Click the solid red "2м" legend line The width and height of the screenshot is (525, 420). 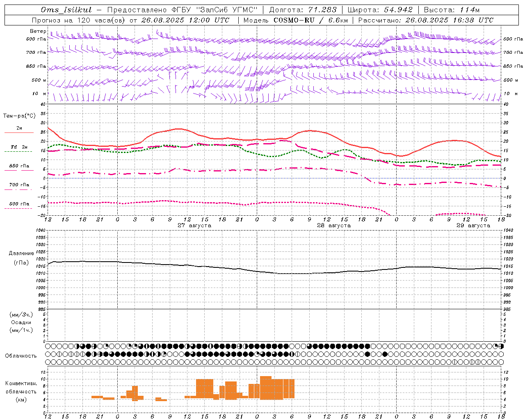[19, 132]
